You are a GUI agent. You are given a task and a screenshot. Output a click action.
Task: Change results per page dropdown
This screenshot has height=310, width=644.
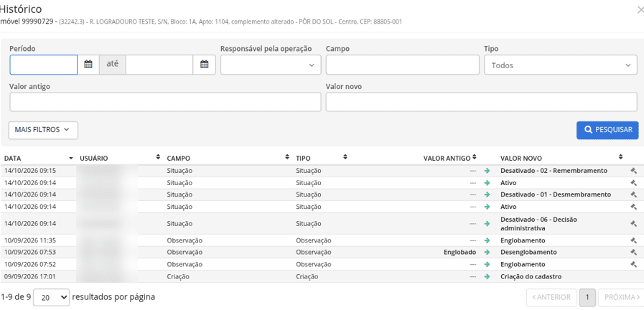coord(52,297)
